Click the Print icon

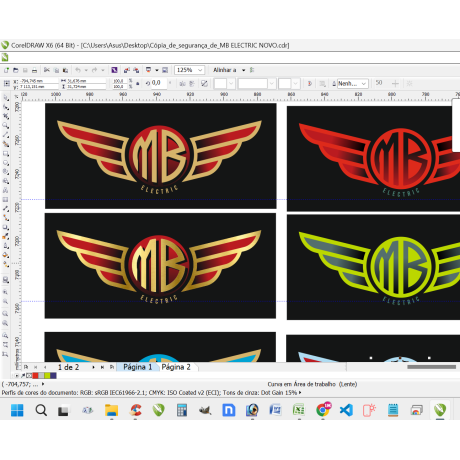[34, 70]
